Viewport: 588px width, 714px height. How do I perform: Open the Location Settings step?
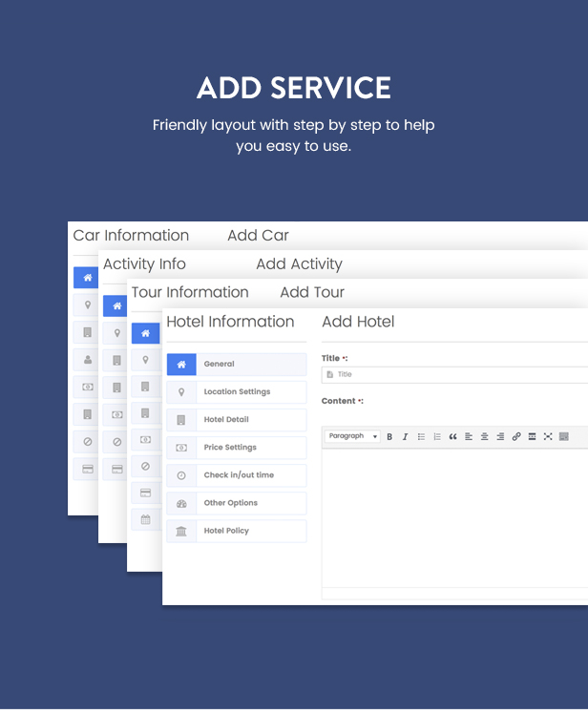click(x=237, y=392)
